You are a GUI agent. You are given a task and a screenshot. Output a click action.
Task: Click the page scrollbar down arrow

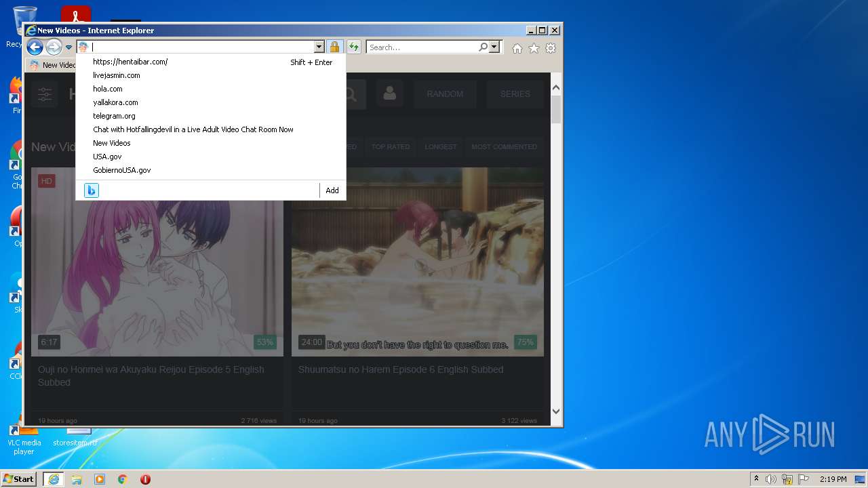click(556, 411)
